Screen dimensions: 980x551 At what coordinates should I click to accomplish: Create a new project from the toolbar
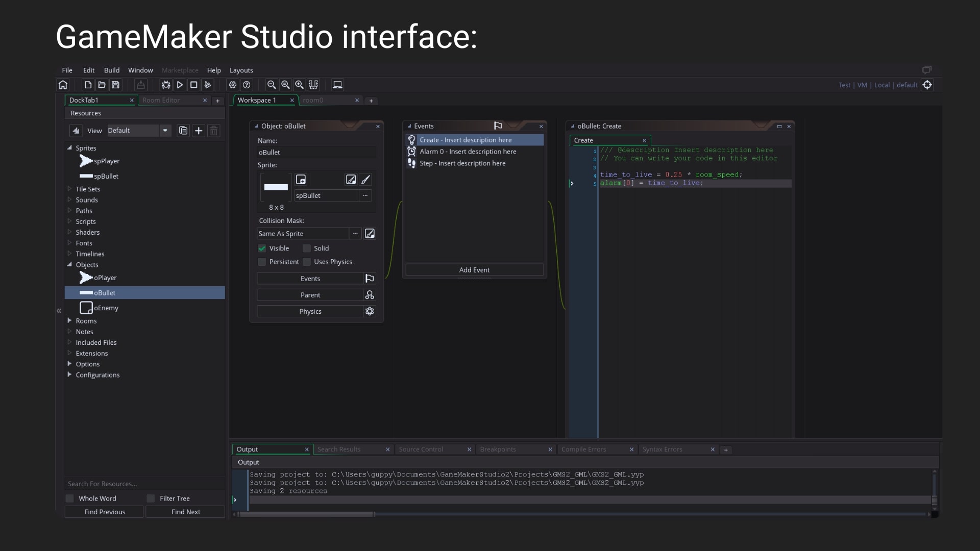88,85
